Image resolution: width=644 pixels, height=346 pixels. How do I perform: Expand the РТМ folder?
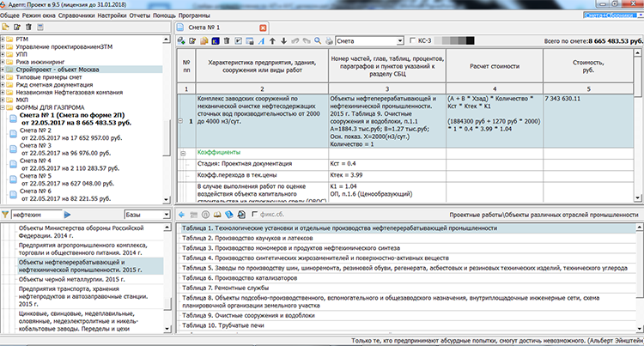3,39
